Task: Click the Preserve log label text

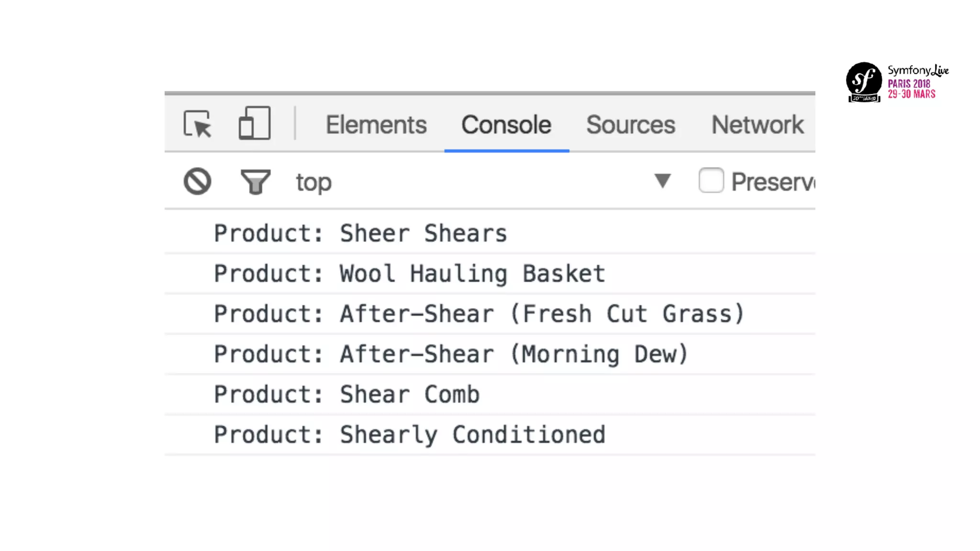Action: pyautogui.click(x=773, y=182)
